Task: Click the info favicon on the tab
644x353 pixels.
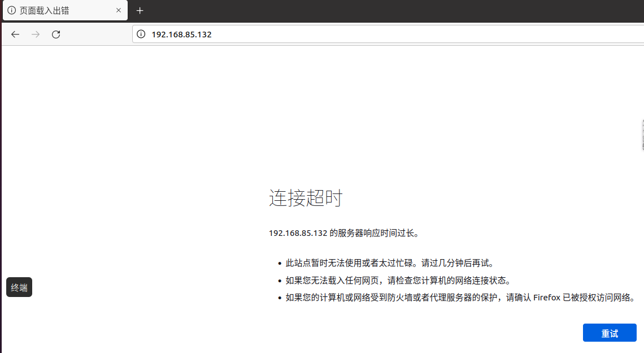Action: 11,11
